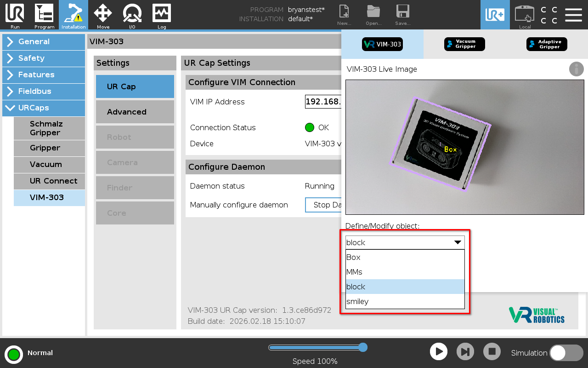
Task: Create a new program with New icon
Action: click(344, 15)
